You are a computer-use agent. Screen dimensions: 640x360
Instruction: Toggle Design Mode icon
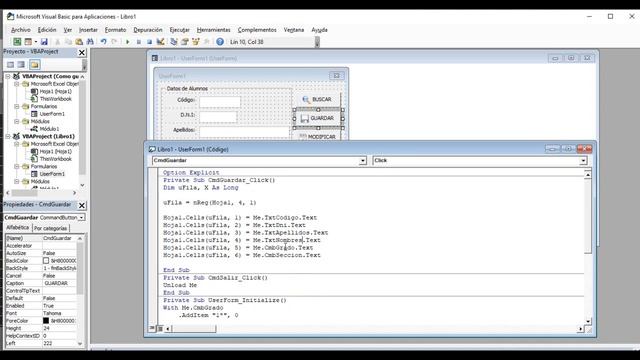[x=160, y=42]
